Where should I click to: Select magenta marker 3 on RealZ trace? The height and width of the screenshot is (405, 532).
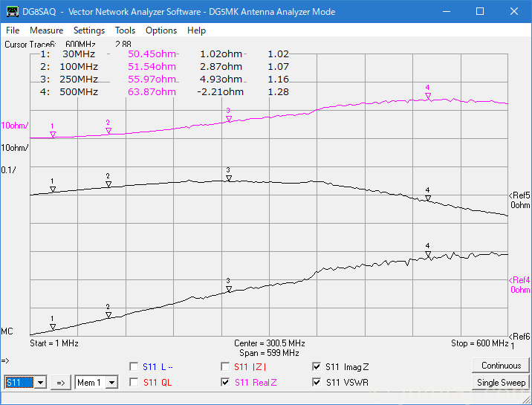pyautogui.click(x=229, y=119)
